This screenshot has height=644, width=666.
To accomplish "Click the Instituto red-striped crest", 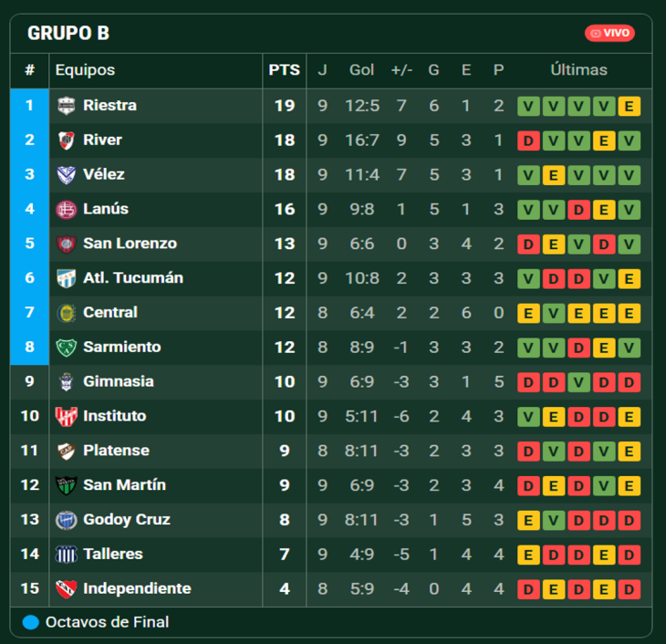I will pos(67,416).
